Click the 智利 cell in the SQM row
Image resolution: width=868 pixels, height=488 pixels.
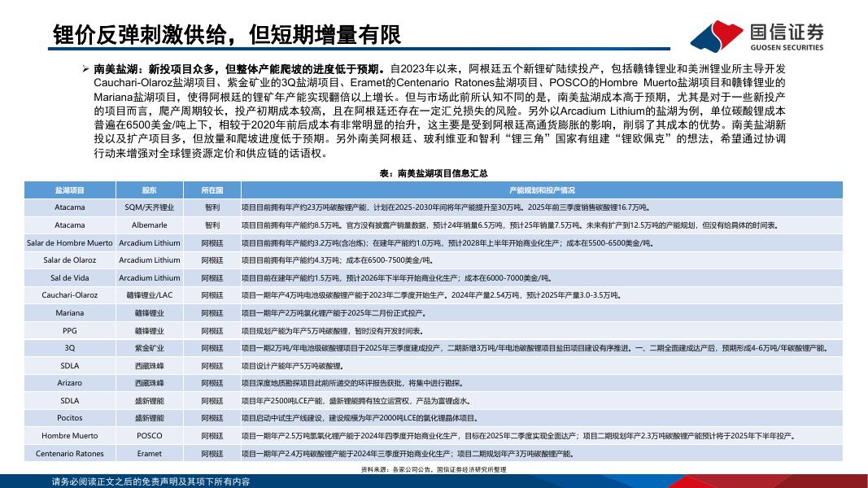click(212, 207)
